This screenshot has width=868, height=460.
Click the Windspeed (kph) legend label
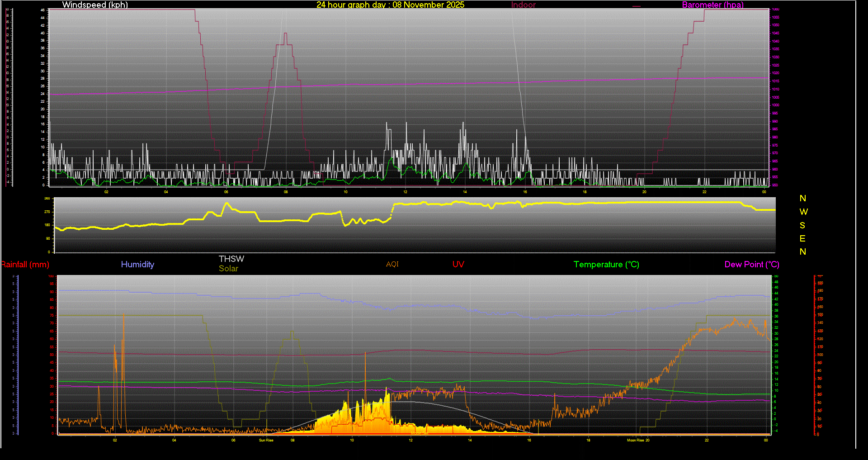click(x=95, y=5)
